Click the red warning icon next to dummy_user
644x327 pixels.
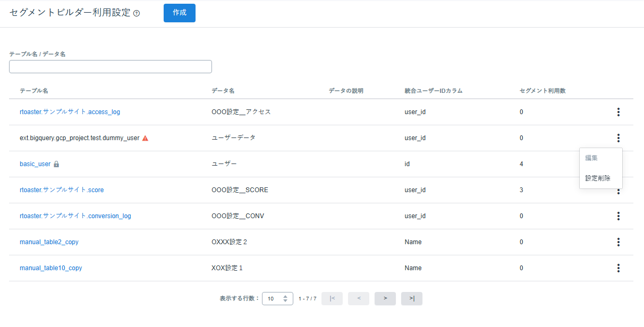[145, 138]
